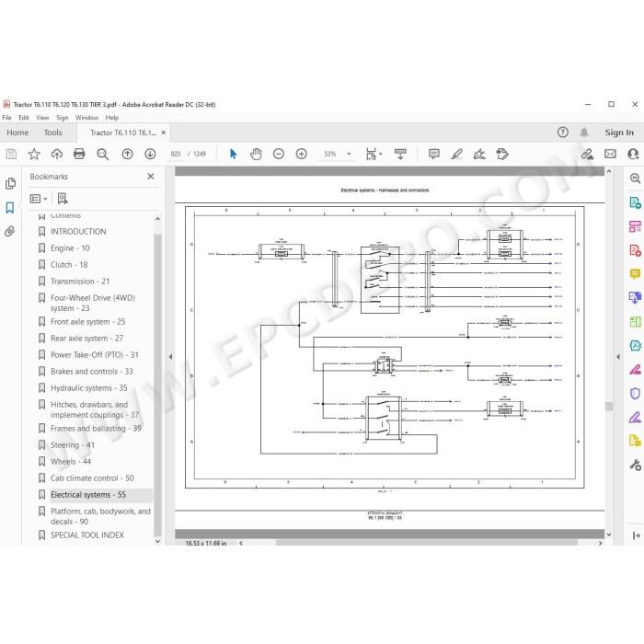This screenshot has width=644, height=644.
Task: Select Electrical systems - 55 bookmark
Action: click(x=88, y=495)
